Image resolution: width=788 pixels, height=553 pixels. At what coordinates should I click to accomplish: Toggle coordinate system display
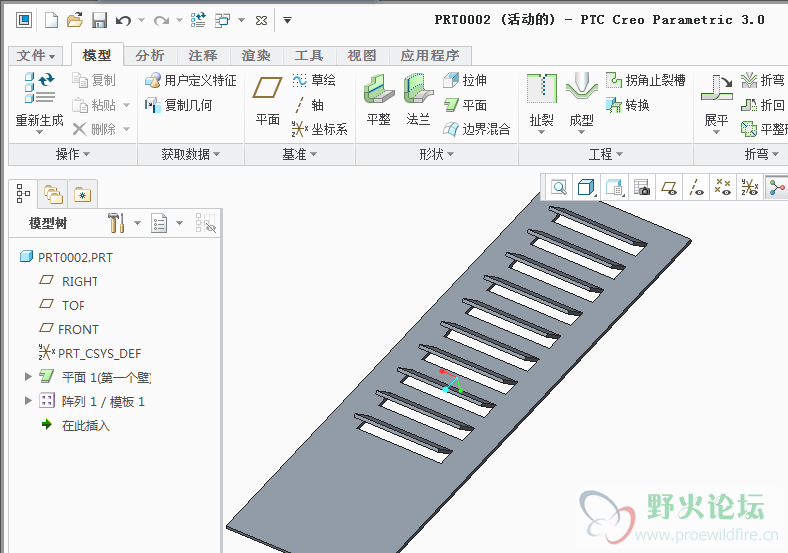750,188
